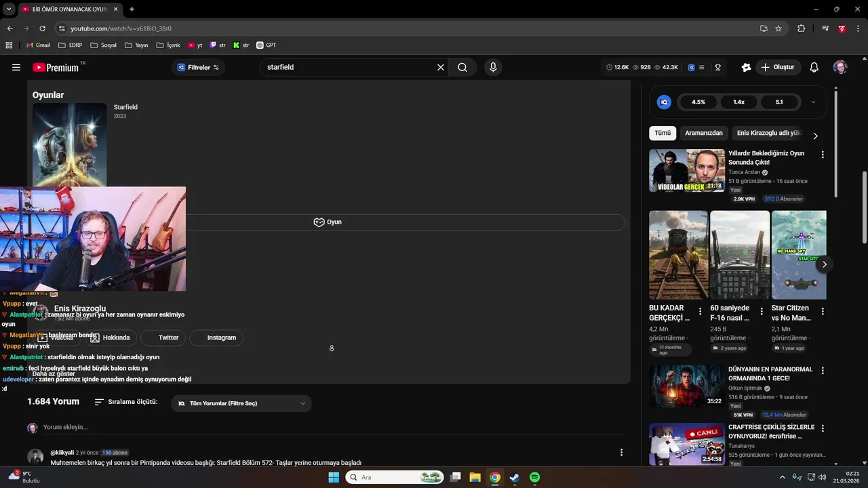This screenshot has height=488, width=868.
Task: Reload the page in Chrome
Action: pyautogui.click(x=42, y=28)
